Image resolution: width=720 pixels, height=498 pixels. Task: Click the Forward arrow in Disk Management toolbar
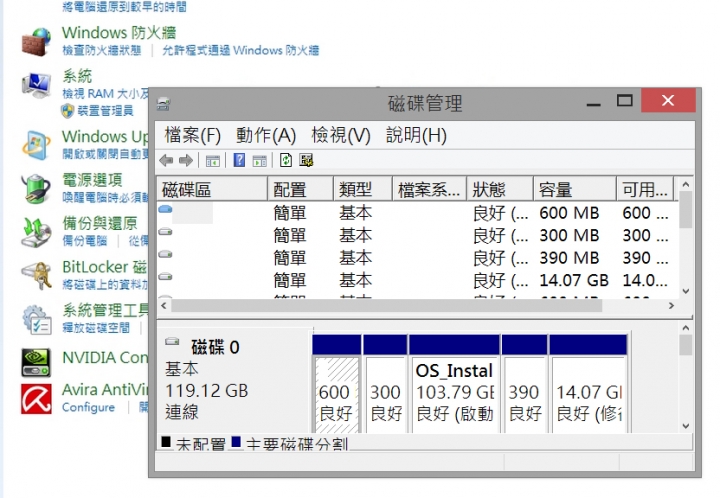pyautogui.click(x=186, y=161)
